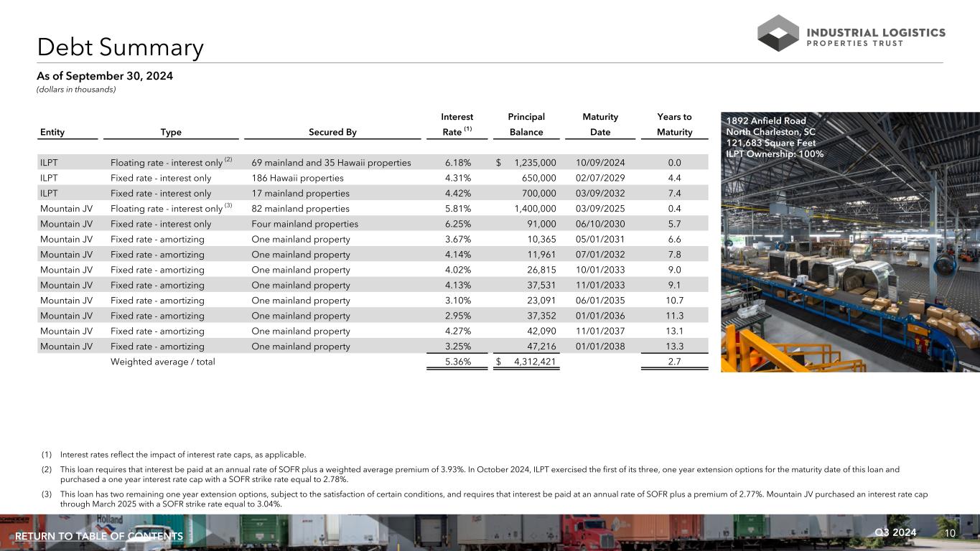The height and width of the screenshot is (551, 980).
Task: Select '69 mainland and 35 Hawaii properties' cell
Action: 332,163
